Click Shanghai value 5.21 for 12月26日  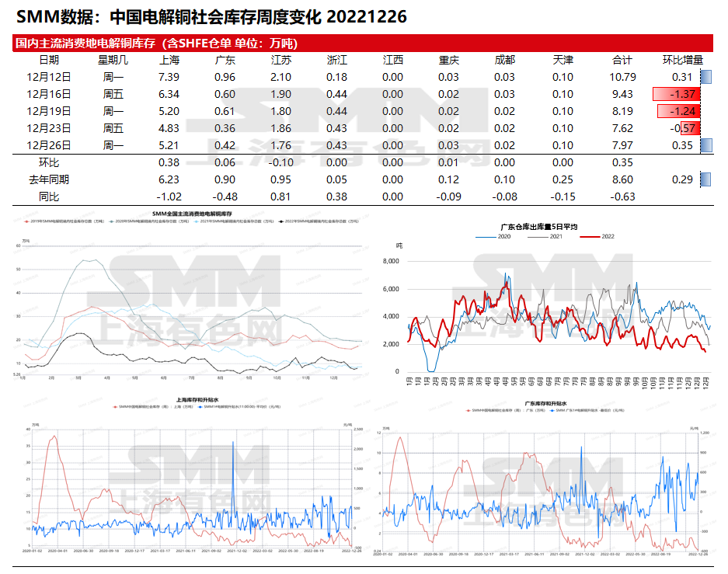pyautogui.click(x=169, y=146)
